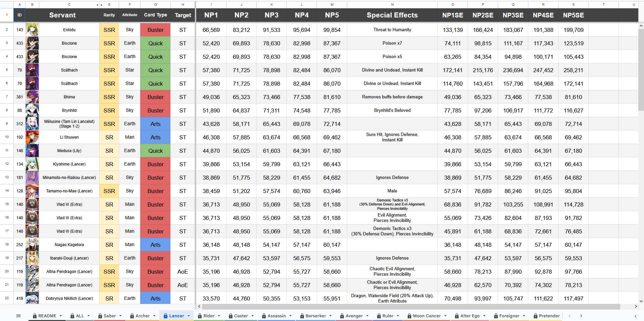Click Li Shuwen portrait thumbnail
Viewport: 644px width, 321px height.
coord(32,137)
